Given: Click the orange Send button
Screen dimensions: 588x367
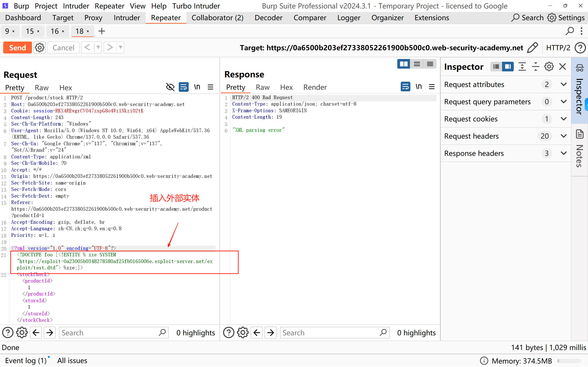Looking at the screenshot, I should (17, 48).
